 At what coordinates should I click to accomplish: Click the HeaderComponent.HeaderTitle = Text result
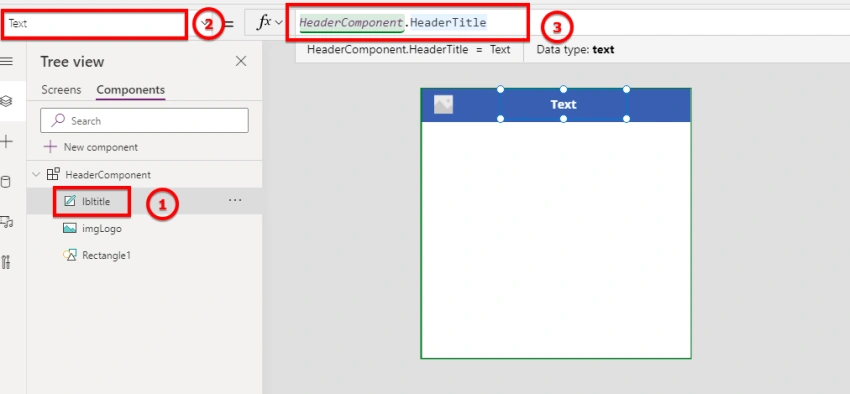409,50
